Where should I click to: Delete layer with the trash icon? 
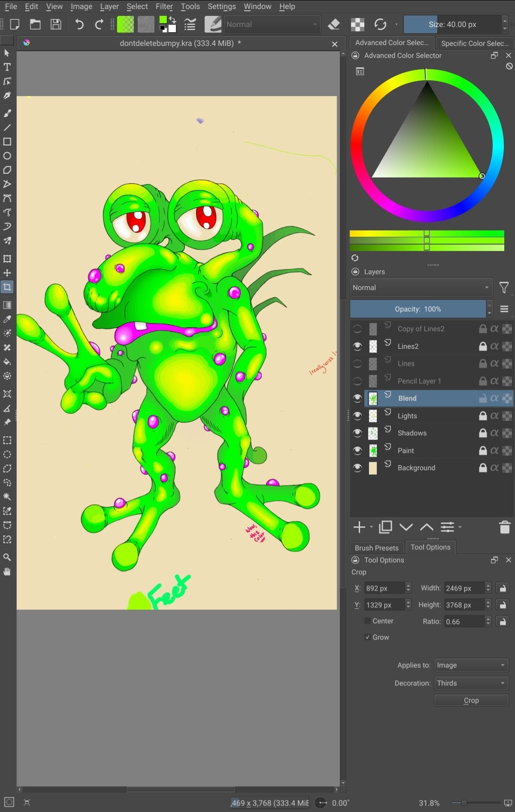tap(505, 527)
